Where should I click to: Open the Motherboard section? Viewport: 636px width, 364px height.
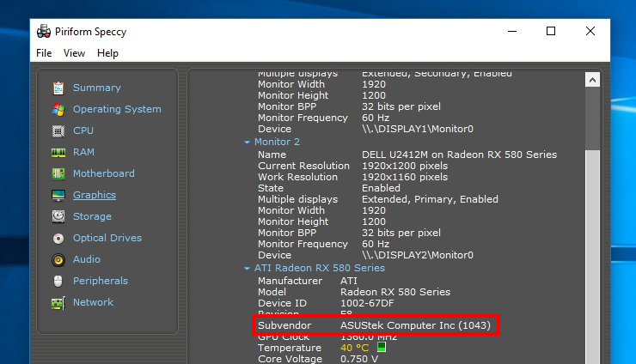(x=103, y=173)
